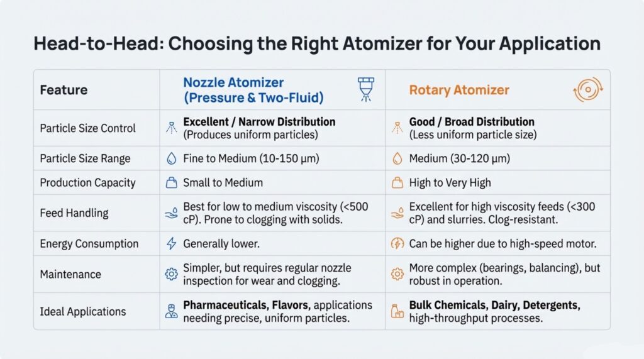Click the blue droplet icon beside Fine to Medium
Screen dimensions: 644x359
[x=171, y=159]
